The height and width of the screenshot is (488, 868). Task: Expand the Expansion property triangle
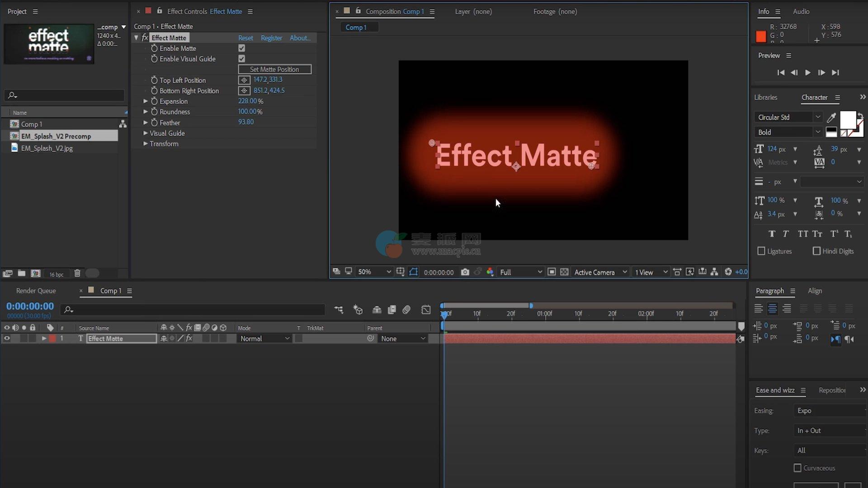tap(146, 101)
